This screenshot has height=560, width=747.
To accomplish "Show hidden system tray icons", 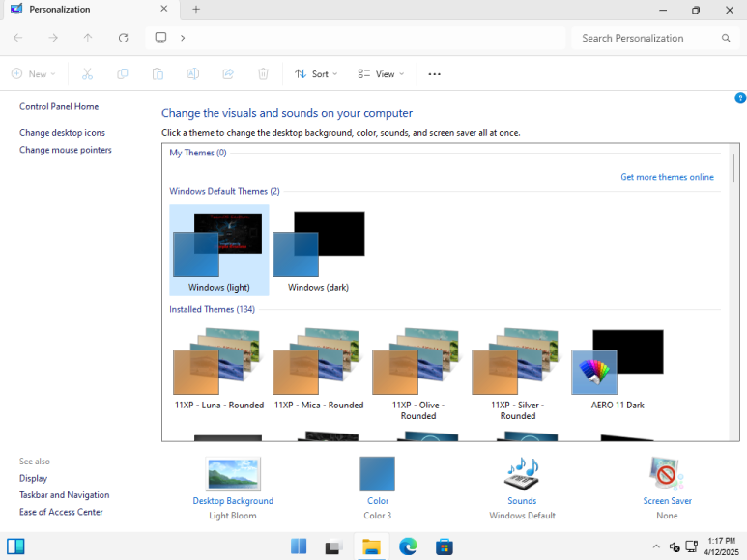I will pos(656,546).
